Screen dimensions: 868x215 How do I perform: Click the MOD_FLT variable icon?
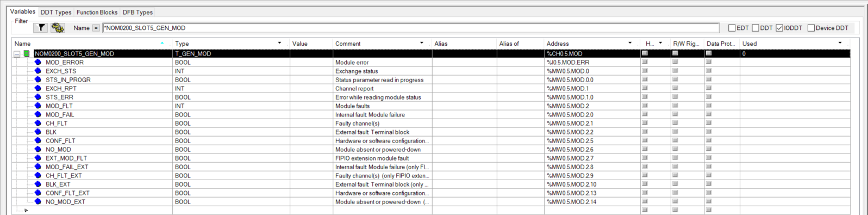(38, 106)
